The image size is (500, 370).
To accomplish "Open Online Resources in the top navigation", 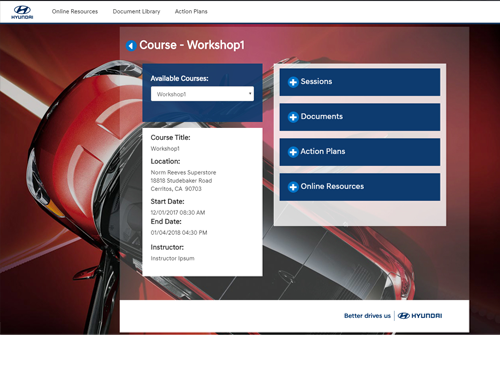I will [x=75, y=12].
